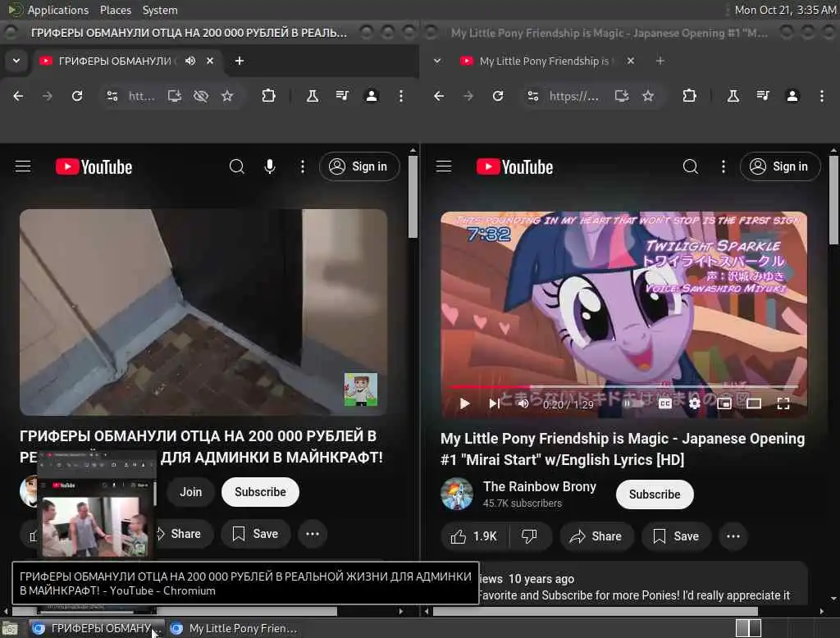Open more actions dots under left video
Image resolution: width=840 pixels, height=638 pixels.
[x=313, y=534]
